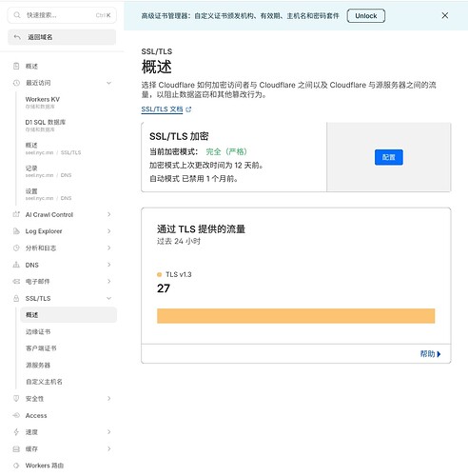Dismiss the advanced certificate manager banner
The image size is (468, 476).
[x=445, y=15]
